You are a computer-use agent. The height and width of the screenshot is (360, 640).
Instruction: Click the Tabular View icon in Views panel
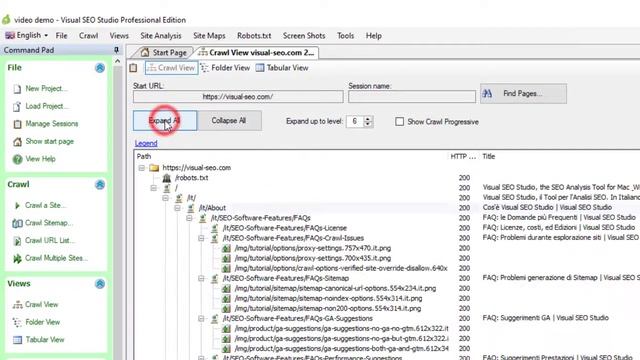(17, 340)
